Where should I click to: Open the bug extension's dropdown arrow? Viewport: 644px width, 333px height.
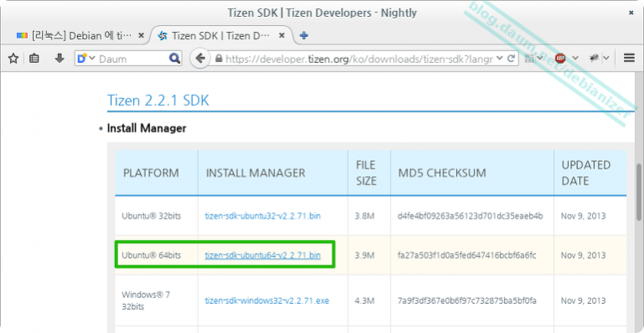point(605,59)
